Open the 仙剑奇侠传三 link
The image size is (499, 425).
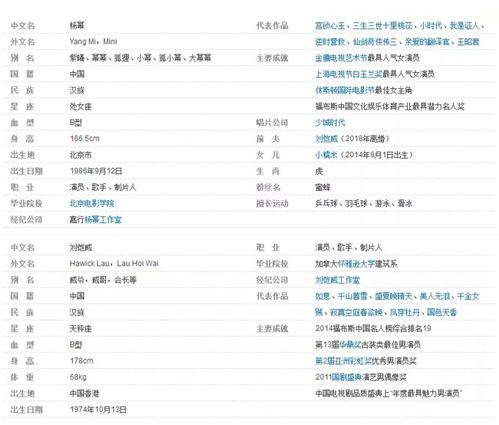click(x=375, y=42)
